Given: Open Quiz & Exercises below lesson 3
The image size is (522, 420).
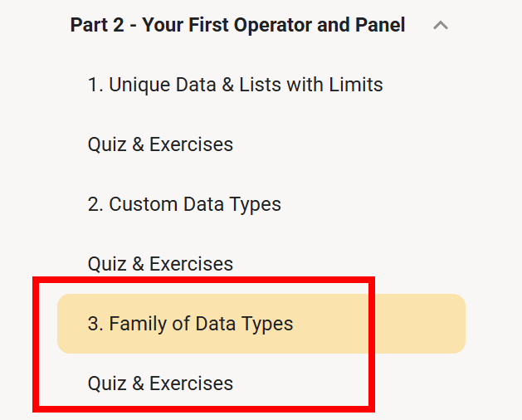Looking at the screenshot, I should [x=160, y=383].
